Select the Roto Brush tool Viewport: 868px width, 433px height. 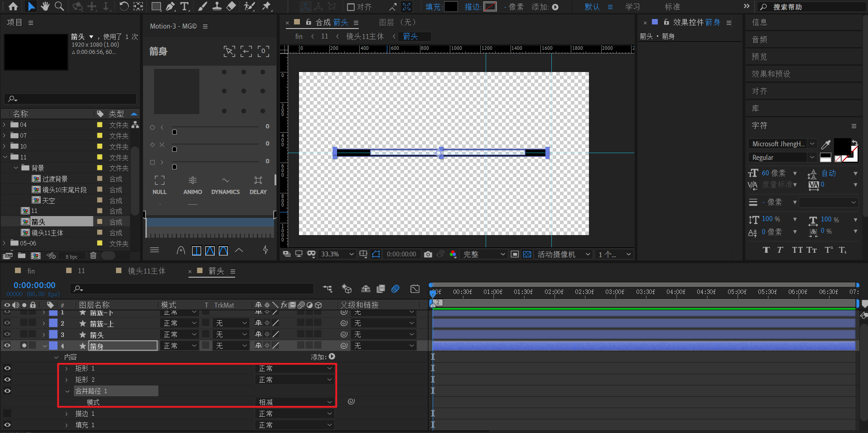coord(249,6)
